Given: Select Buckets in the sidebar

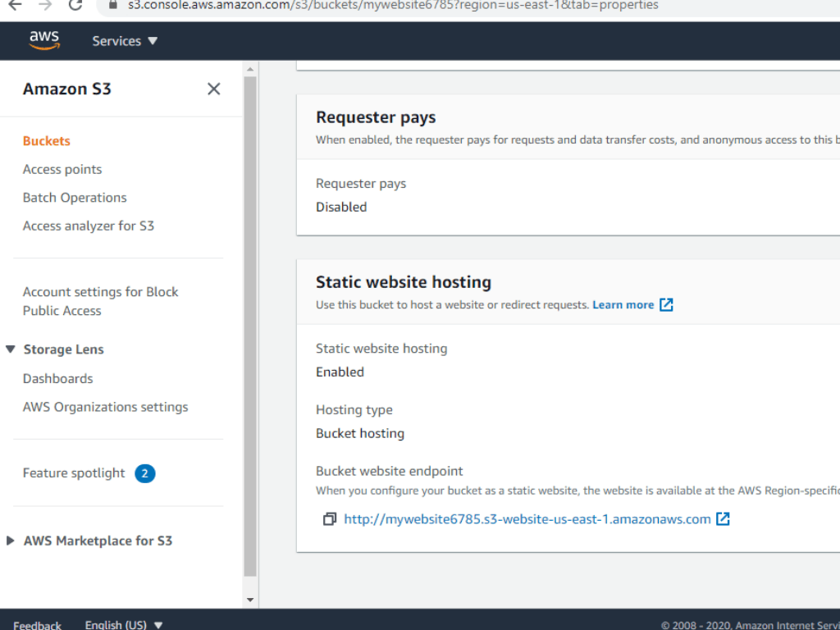Looking at the screenshot, I should [x=46, y=140].
